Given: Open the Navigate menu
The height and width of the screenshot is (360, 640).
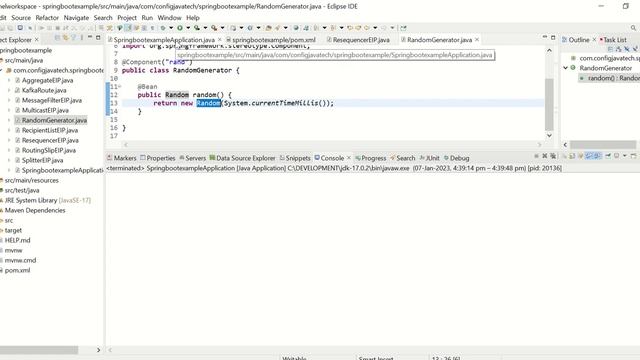Looking at the screenshot, I should (x=76, y=18).
